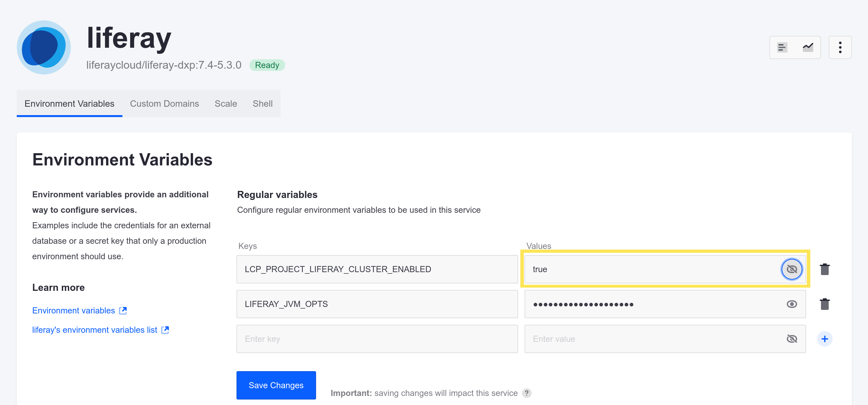Delete the LIFERAY_JVM_OPTS variable
The height and width of the screenshot is (405, 868).
(825, 304)
